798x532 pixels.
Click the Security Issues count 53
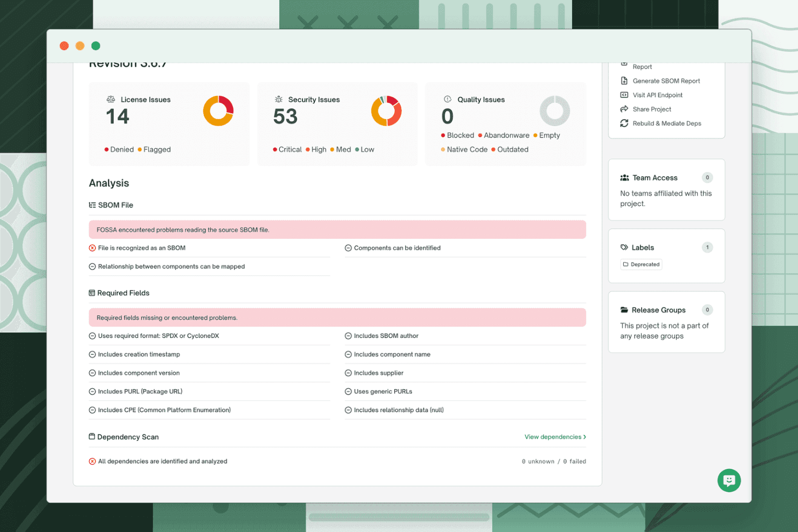(285, 116)
